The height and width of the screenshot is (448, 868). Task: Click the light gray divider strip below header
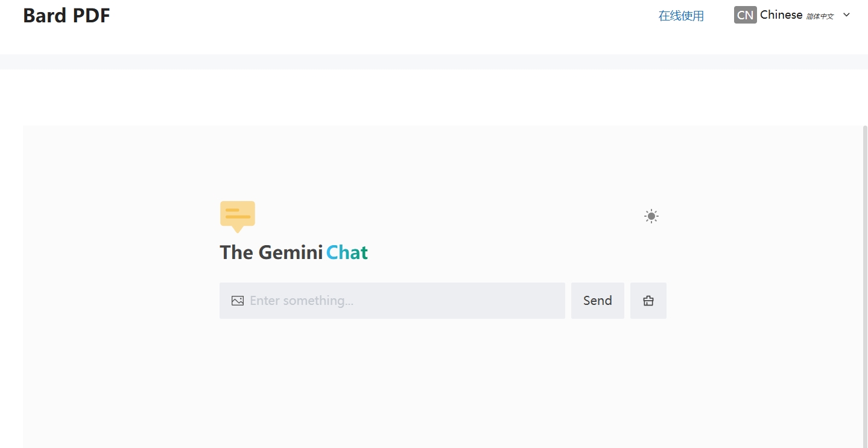click(434, 62)
